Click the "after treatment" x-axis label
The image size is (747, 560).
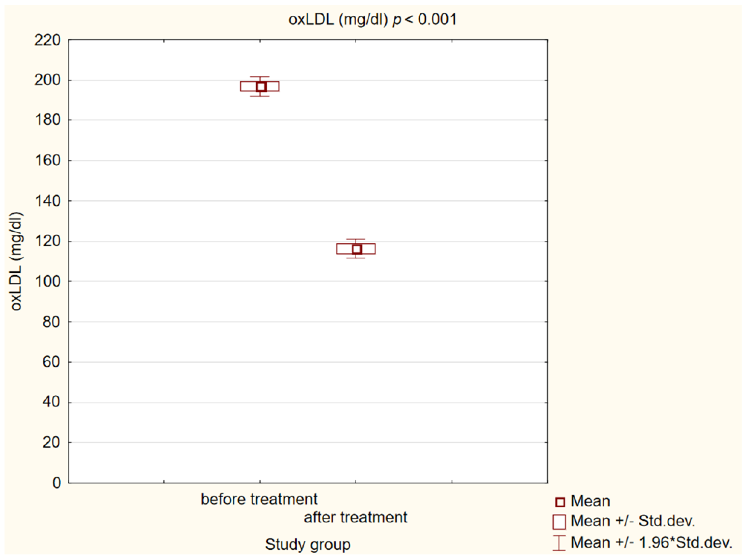click(355, 517)
